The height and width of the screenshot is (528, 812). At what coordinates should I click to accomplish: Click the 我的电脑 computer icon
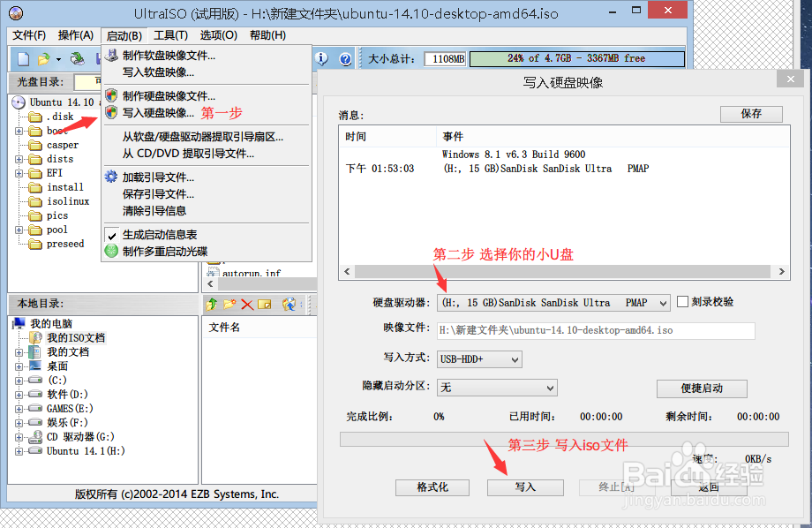click(19, 323)
